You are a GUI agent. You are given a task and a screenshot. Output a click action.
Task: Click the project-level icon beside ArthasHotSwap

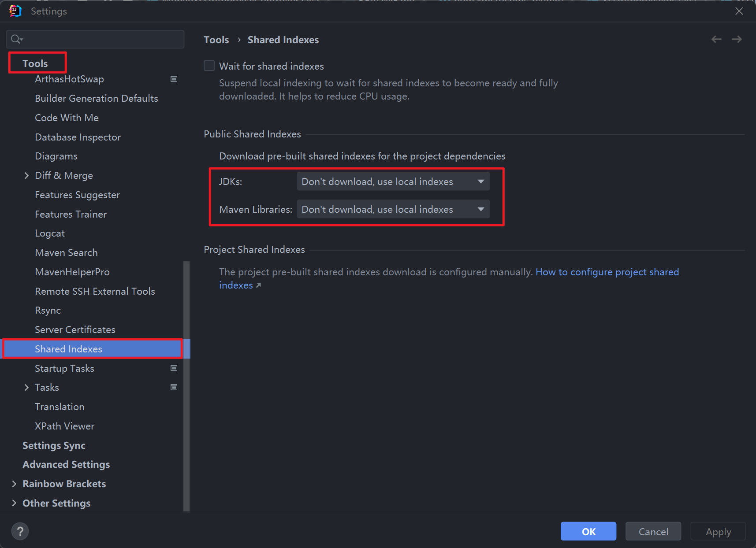click(174, 79)
